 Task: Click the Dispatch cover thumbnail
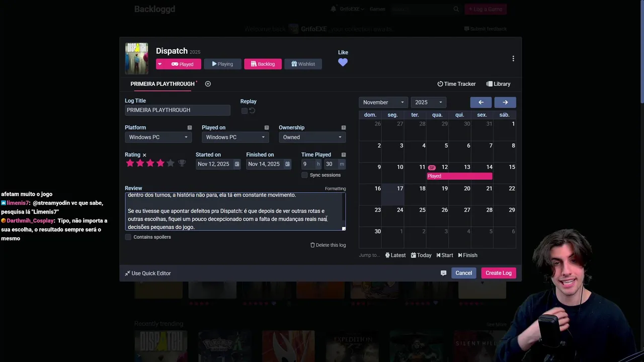coord(136,59)
